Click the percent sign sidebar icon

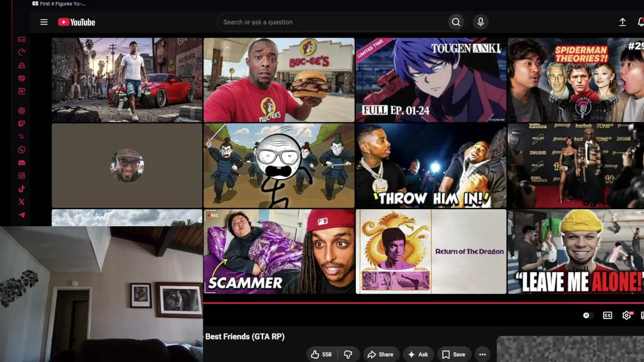[22, 137]
